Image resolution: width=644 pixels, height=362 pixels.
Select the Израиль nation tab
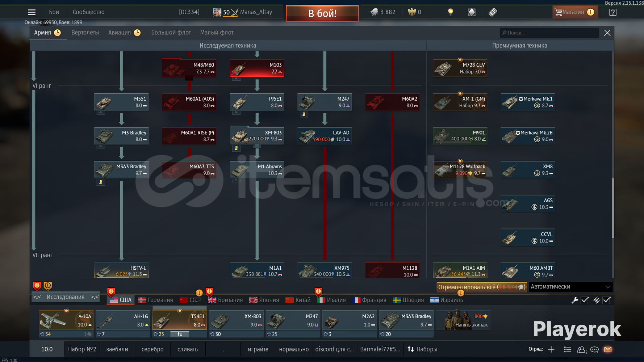point(447,300)
